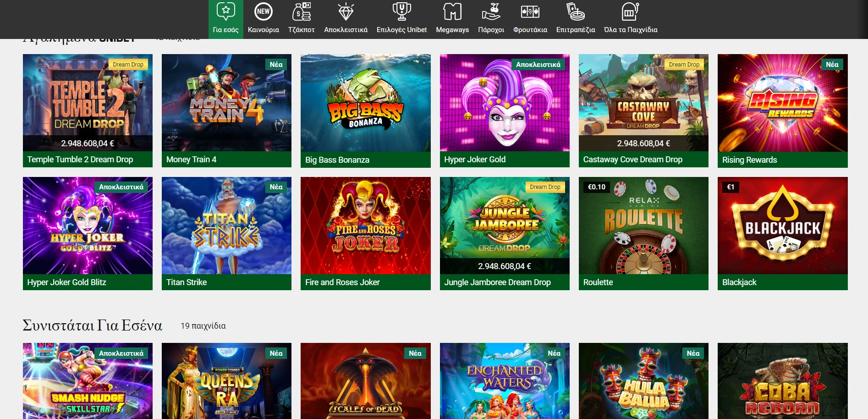
Task: Click the Dream Drop badge on Temple Tumble 2
Action: coord(128,65)
